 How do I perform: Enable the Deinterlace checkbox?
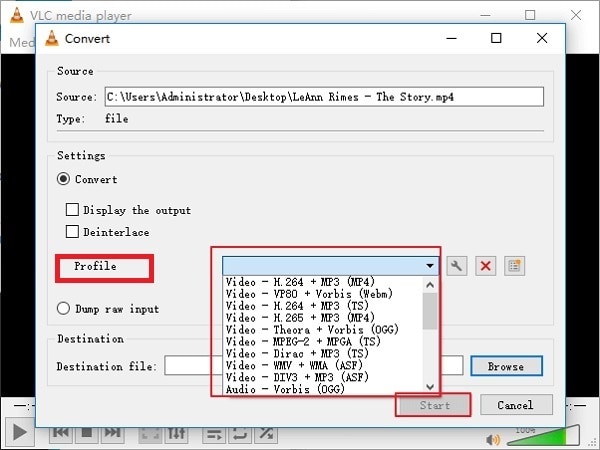point(72,232)
